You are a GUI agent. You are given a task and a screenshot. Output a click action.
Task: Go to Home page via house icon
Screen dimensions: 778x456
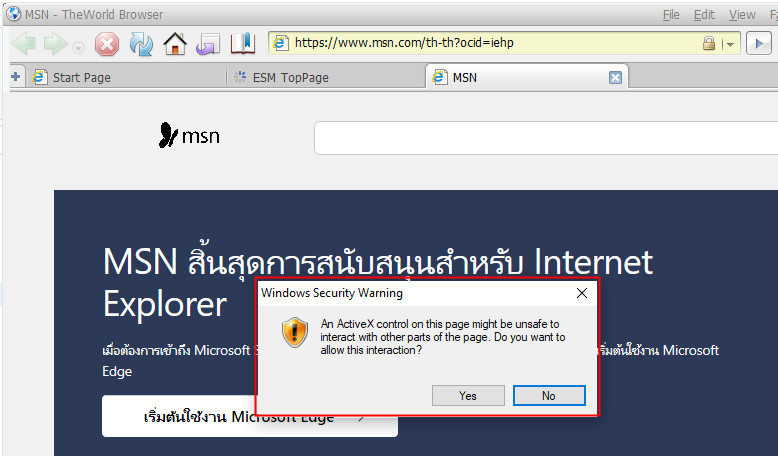tap(175, 44)
